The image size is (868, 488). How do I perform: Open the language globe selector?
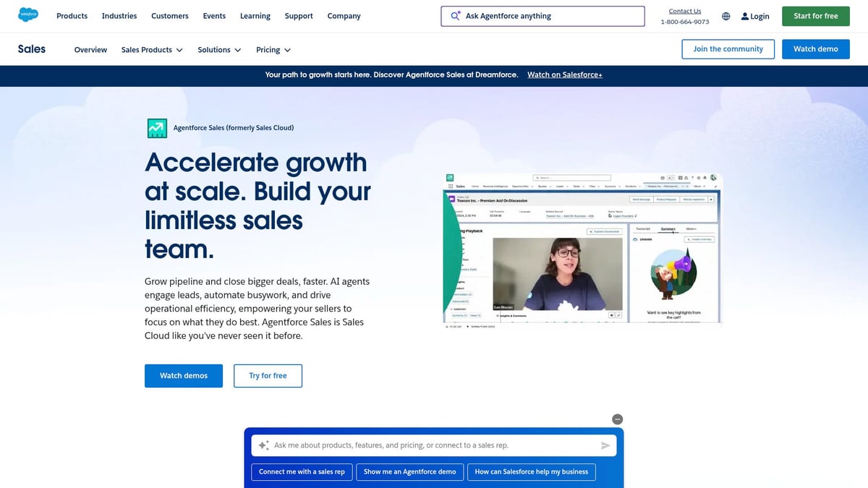tap(725, 16)
